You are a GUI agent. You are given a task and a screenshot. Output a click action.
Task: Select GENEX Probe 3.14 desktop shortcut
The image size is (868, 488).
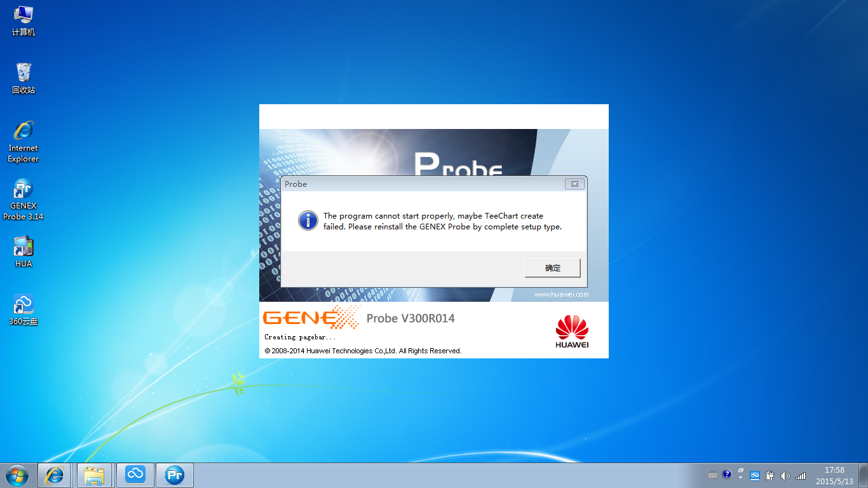click(x=24, y=199)
